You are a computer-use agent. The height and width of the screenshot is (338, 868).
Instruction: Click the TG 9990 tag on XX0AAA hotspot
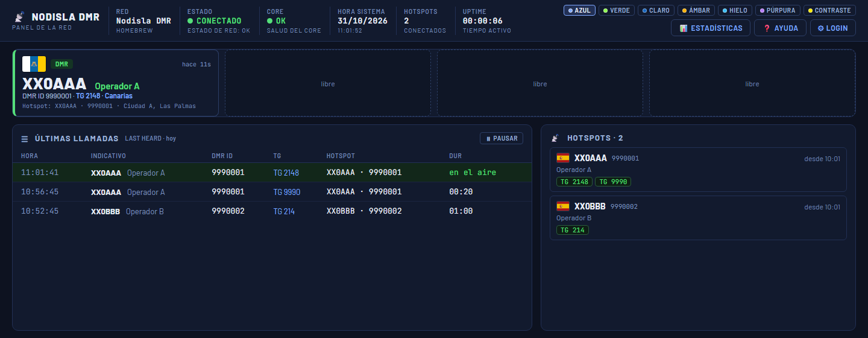(613, 182)
